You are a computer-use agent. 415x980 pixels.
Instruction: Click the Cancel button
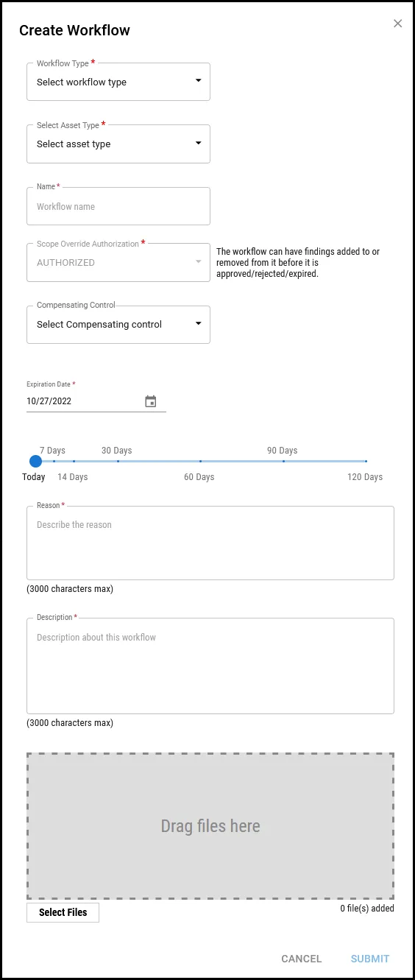(x=302, y=959)
